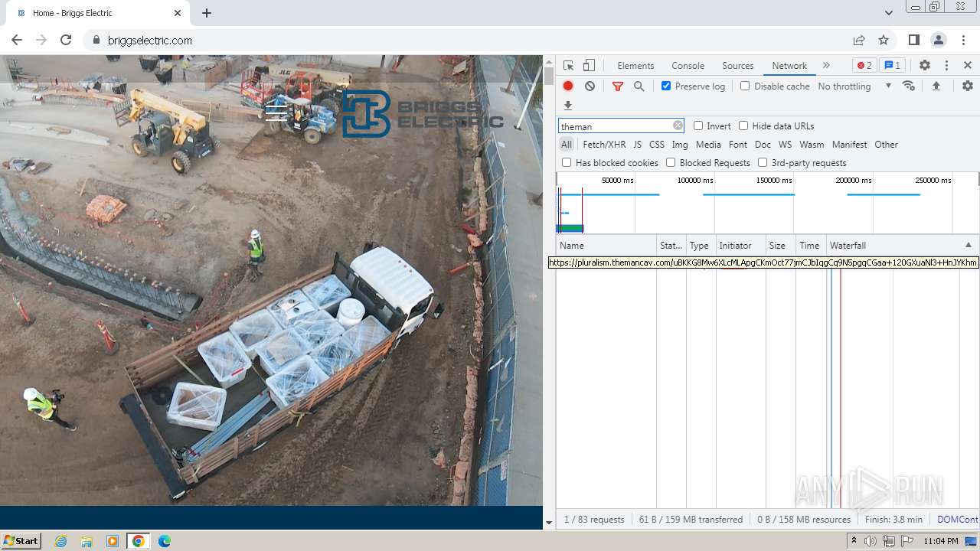Screen dimensions: 980x551
Task: Disable Preserve log checkbox
Action: 666,86
